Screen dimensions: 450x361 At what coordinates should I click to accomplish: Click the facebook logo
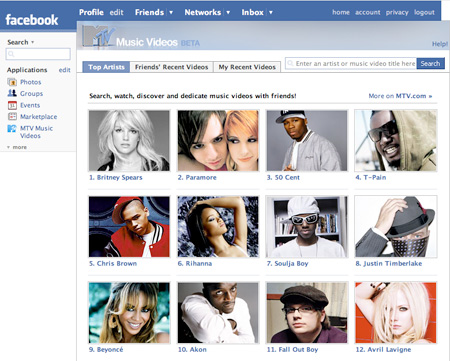click(32, 20)
